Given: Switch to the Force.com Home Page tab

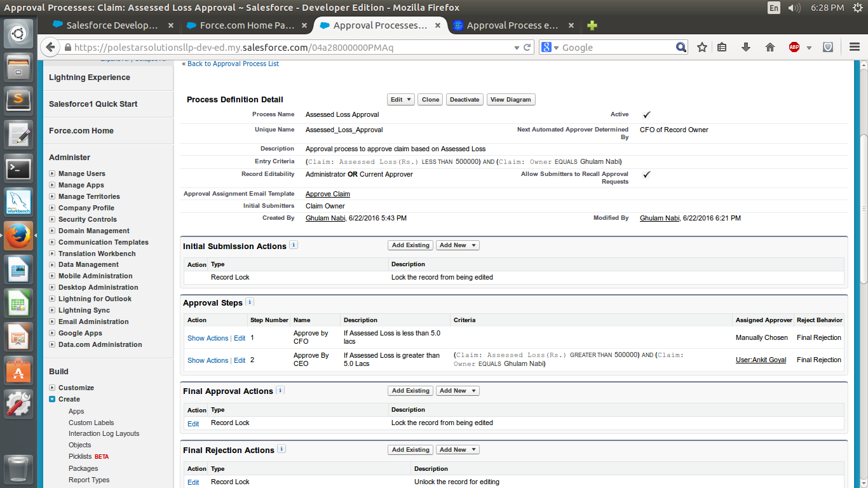Looking at the screenshot, I should pyautogui.click(x=247, y=25).
